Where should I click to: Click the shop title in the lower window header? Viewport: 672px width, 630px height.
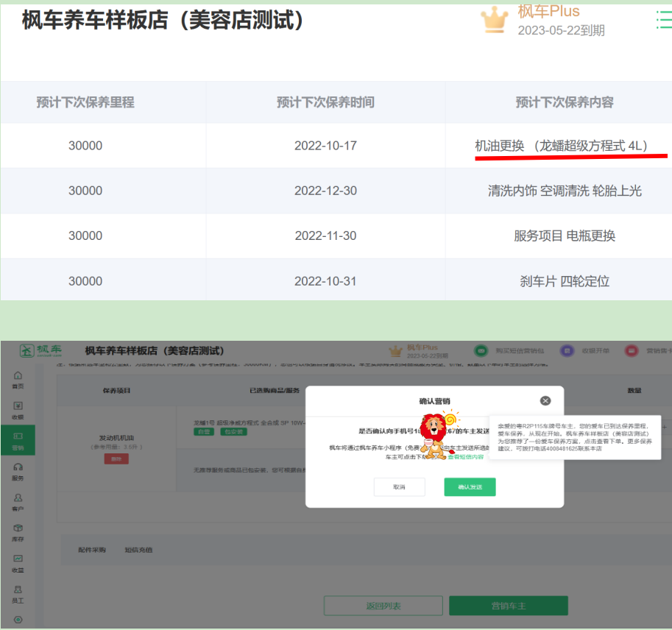pos(155,350)
